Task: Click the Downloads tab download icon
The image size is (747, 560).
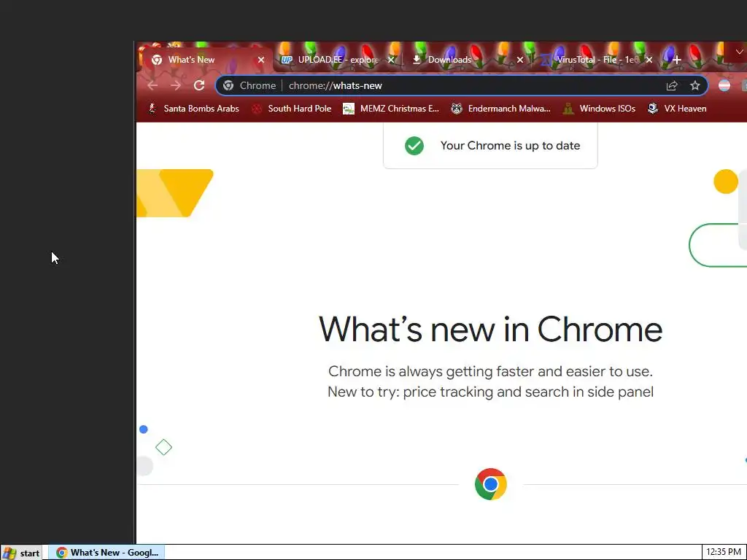Action: (417, 60)
